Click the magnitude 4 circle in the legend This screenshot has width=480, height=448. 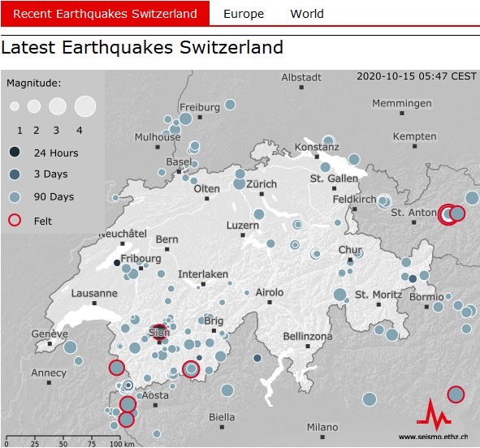tap(85, 106)
